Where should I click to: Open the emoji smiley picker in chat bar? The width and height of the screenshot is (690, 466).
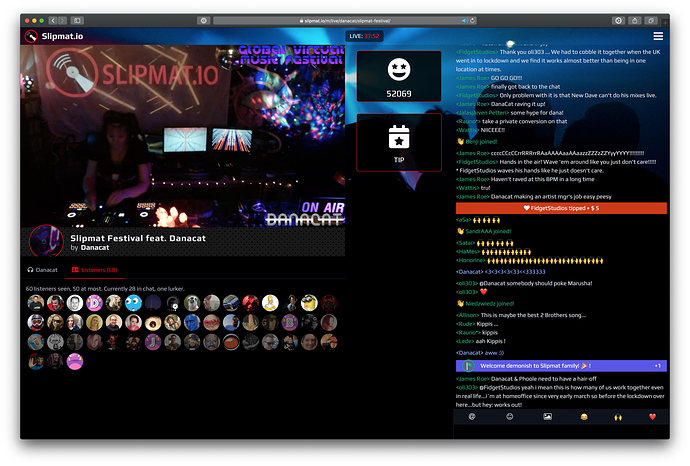tap(510, 416)
